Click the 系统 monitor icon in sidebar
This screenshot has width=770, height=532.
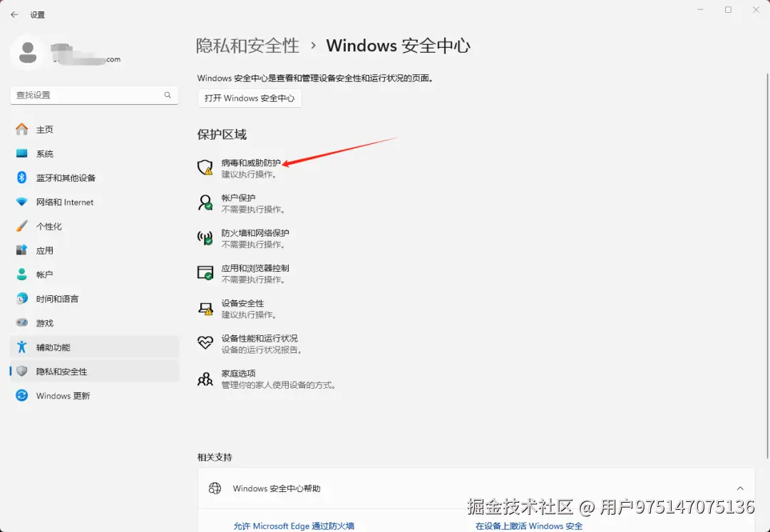point(21,153)
